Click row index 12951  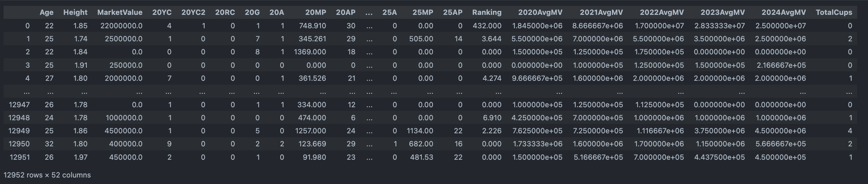tap(19, 157)
